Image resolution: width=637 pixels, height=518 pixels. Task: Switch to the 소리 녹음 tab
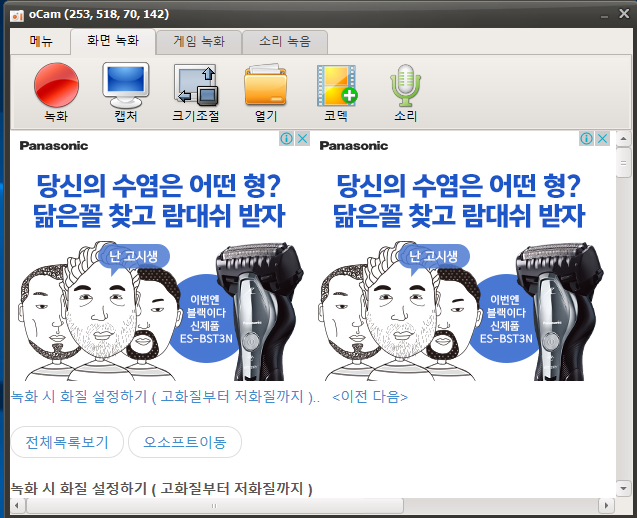coord(285,42)
